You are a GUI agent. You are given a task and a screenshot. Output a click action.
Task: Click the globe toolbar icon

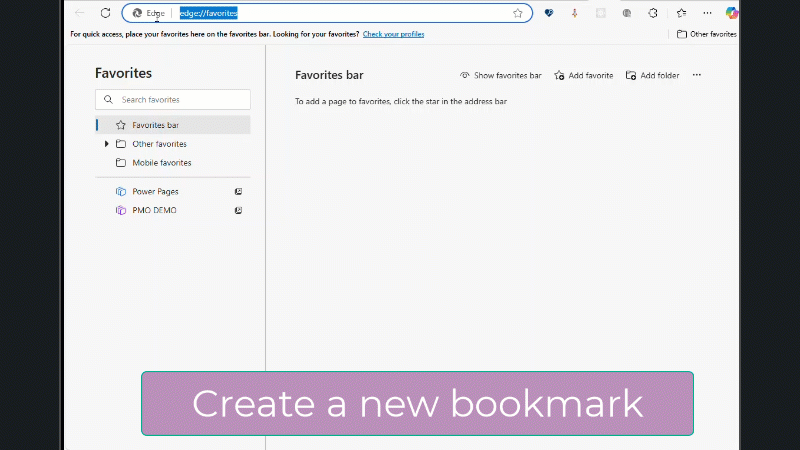[627, 13]
